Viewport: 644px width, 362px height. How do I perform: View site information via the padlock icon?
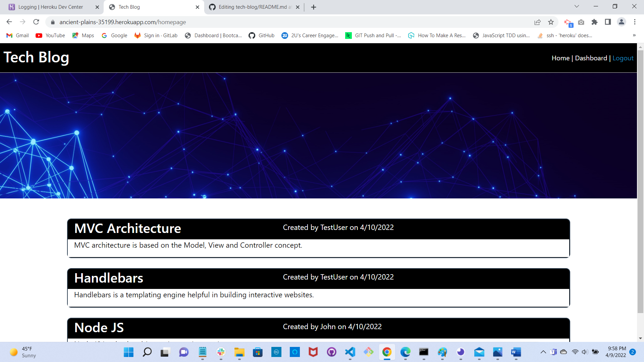click(x=52, y=22)
